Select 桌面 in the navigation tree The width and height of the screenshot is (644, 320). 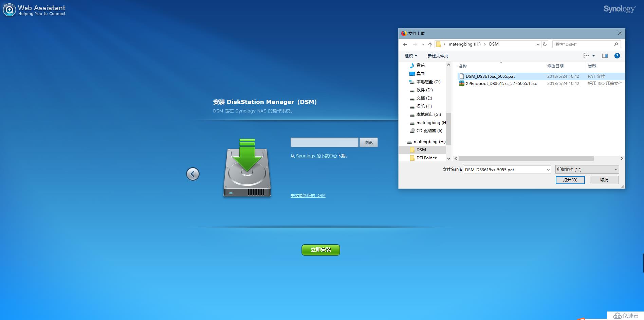pos(420,73)
